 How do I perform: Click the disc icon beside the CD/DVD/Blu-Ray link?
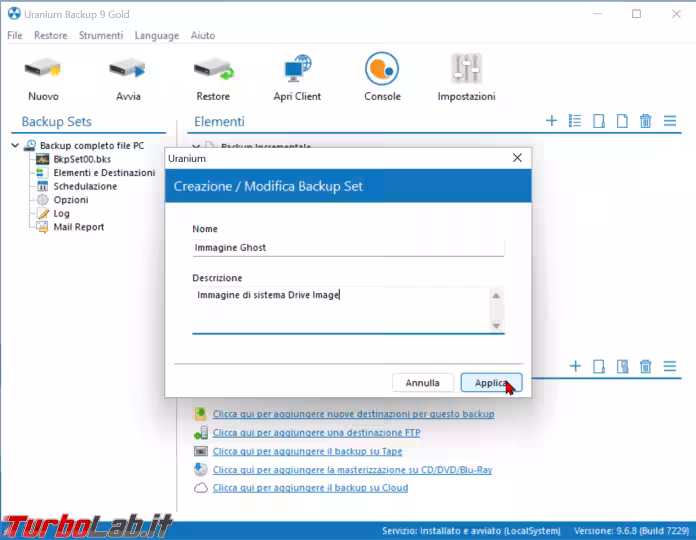[201, 469]
